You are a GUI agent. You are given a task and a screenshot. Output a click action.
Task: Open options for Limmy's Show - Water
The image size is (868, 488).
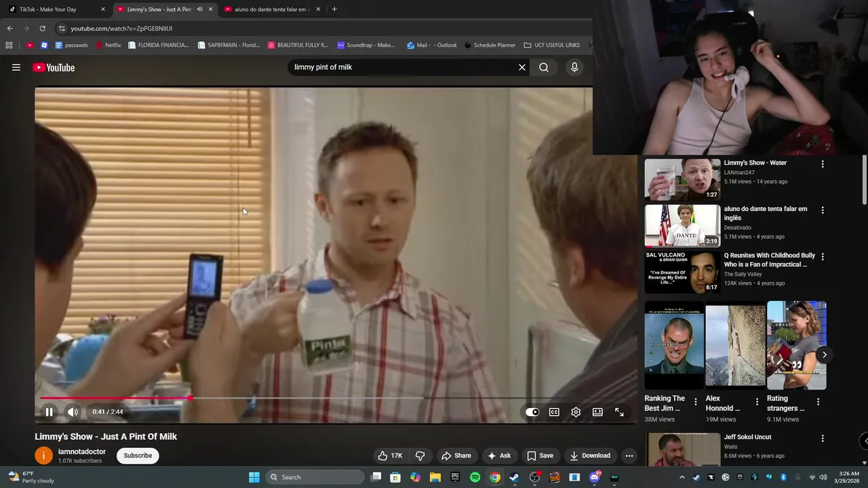click(823, 164)
